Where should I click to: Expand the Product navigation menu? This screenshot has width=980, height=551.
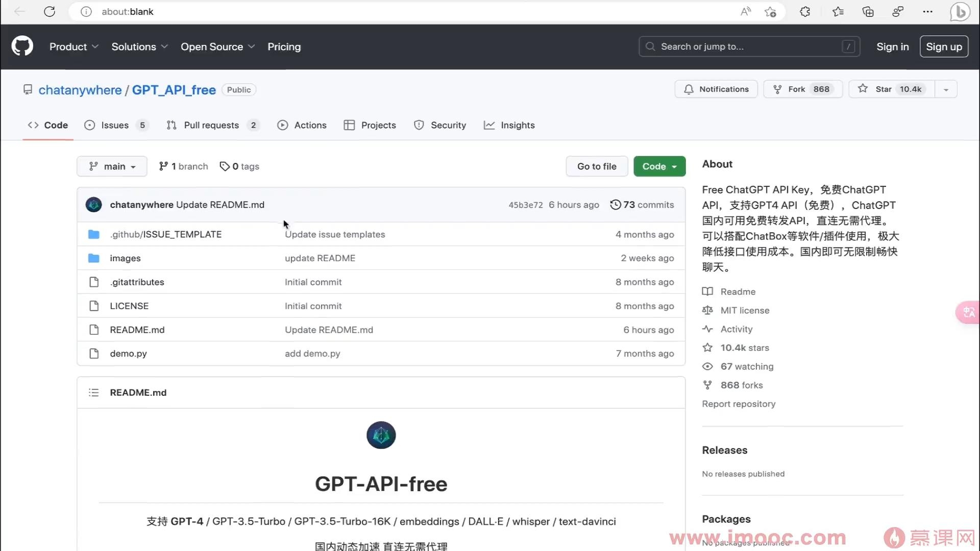pyautogui.click(x=73, y=46)
